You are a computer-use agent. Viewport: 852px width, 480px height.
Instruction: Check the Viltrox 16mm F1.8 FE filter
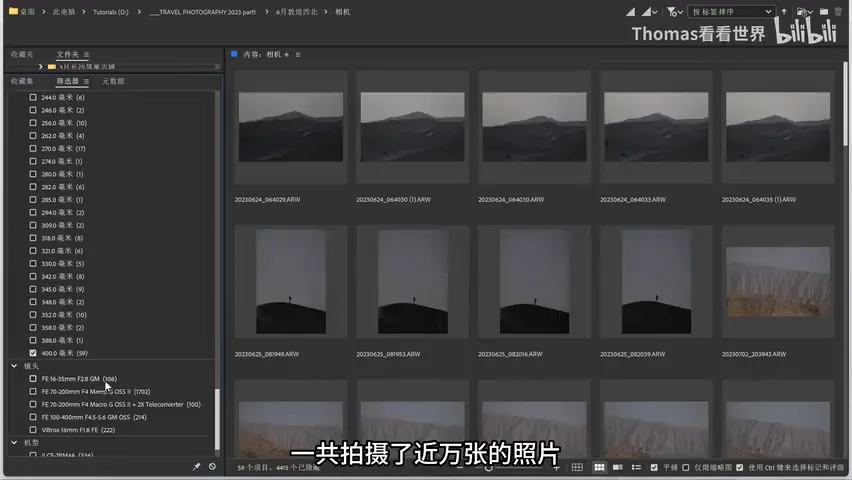click(x=33, y=429)
